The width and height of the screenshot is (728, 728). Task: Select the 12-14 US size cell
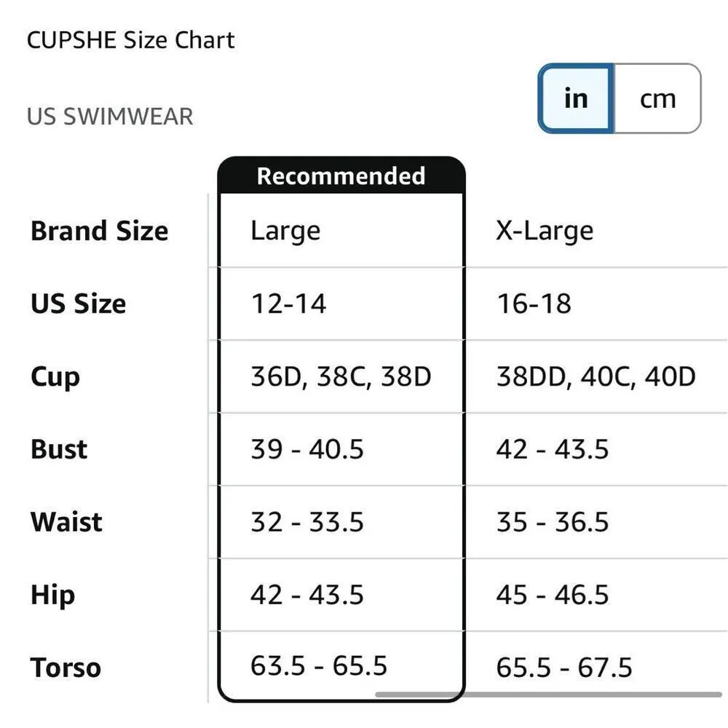288,304
